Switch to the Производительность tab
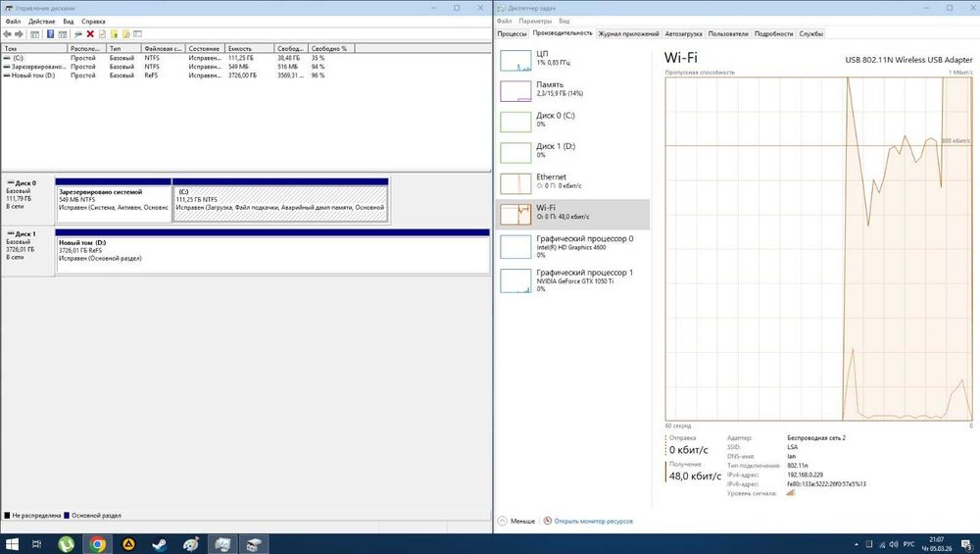The image size is (980, 554). click(x=563, y=33)
